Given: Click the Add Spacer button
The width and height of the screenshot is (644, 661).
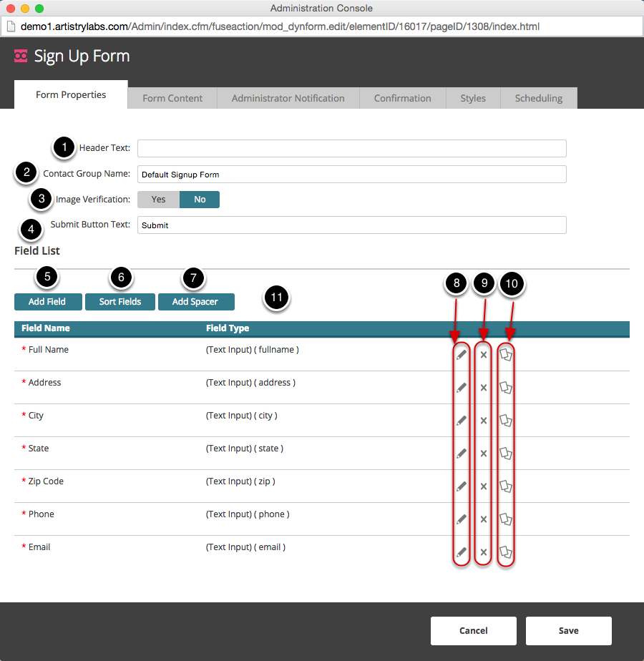Looking at the screenshot, I should (x=196, y=302).
